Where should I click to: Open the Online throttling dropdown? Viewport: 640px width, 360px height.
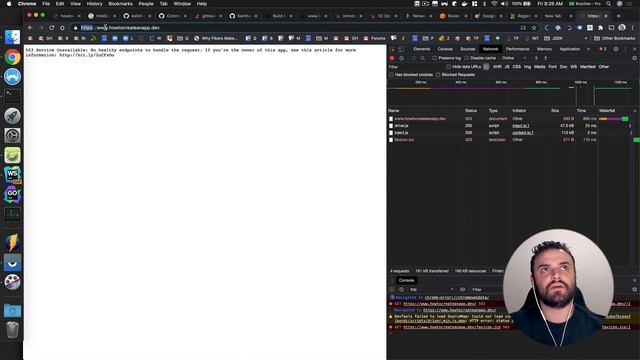click(x=514, y=58)
